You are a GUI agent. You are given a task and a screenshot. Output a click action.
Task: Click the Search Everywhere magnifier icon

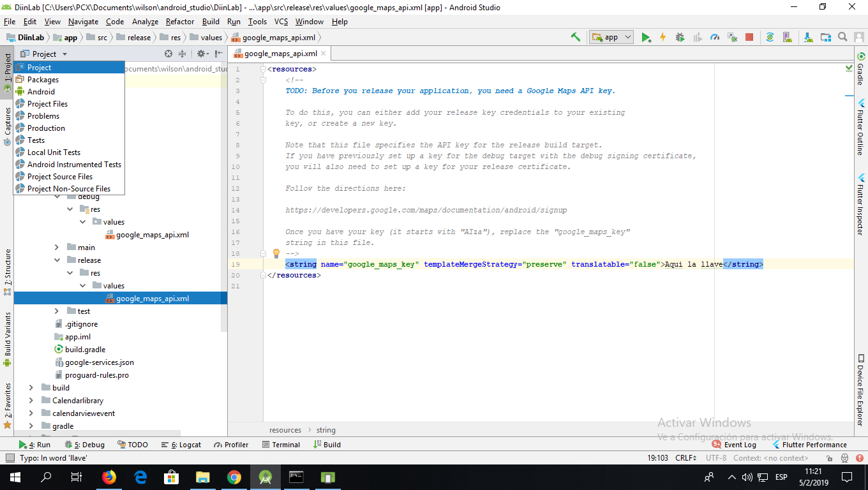842,37
